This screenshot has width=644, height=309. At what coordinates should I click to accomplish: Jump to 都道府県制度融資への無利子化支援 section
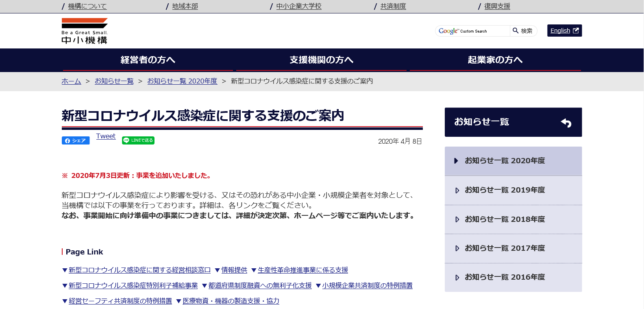tap(260, 285)
